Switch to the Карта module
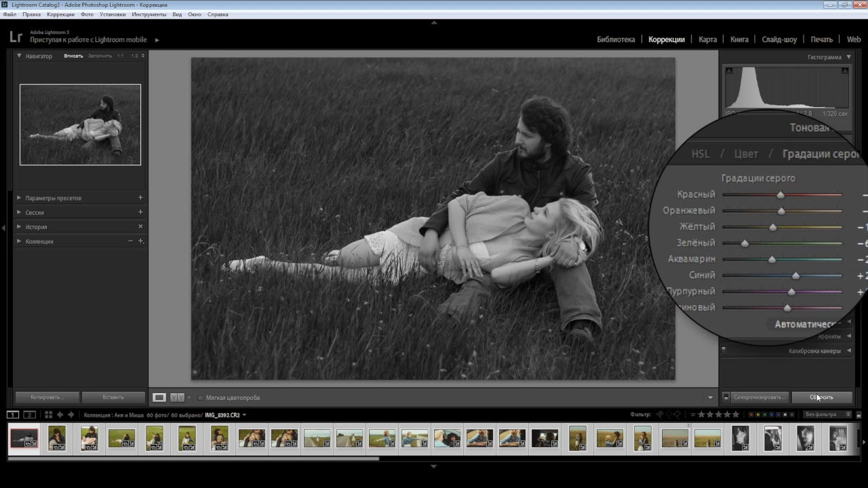This screenshot has width=868, height=488. [707, 39]
